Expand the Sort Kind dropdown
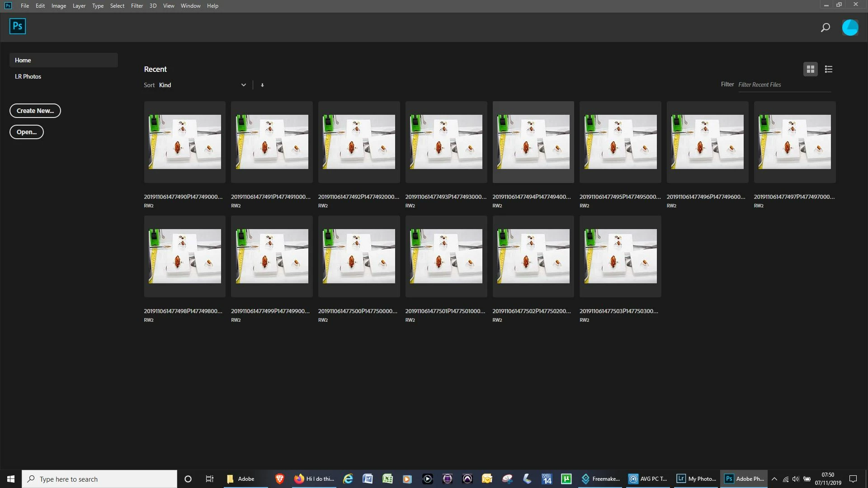Image resolution: width=868 pixels, height=488 pixels. click(244, 85)
